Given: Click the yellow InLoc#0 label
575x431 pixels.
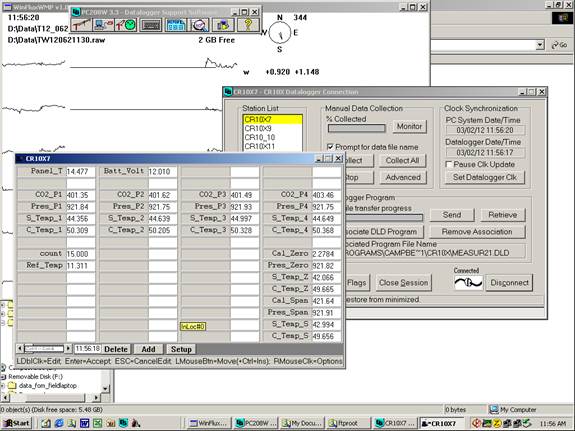Looking at the screenshot, I should pyautogui.click(x=193, y=326).
